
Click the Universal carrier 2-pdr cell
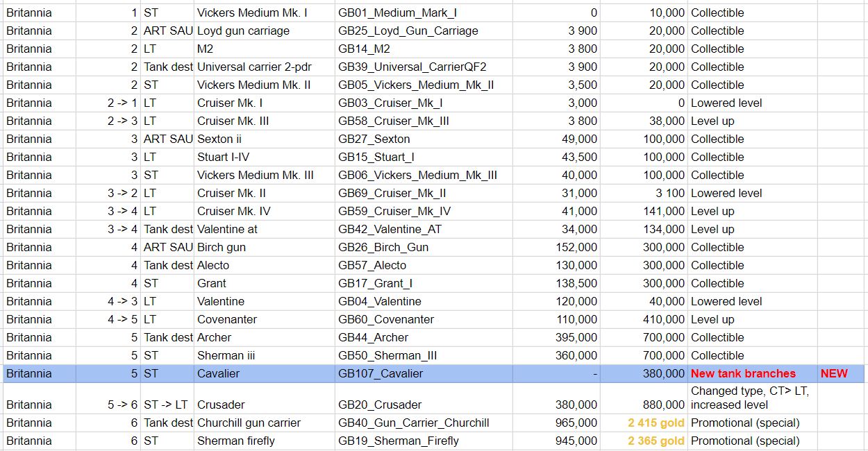pyautogui.click(x=264, y=67)
